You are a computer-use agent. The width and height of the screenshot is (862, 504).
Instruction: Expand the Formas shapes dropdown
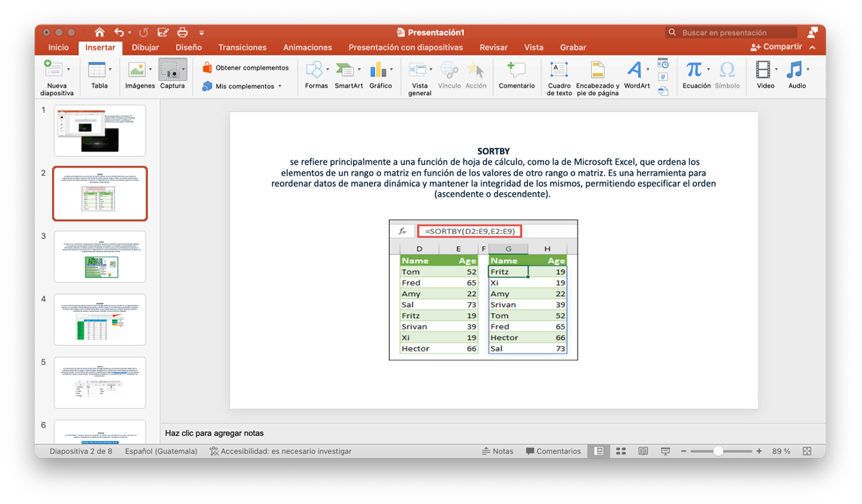point(328,69)
